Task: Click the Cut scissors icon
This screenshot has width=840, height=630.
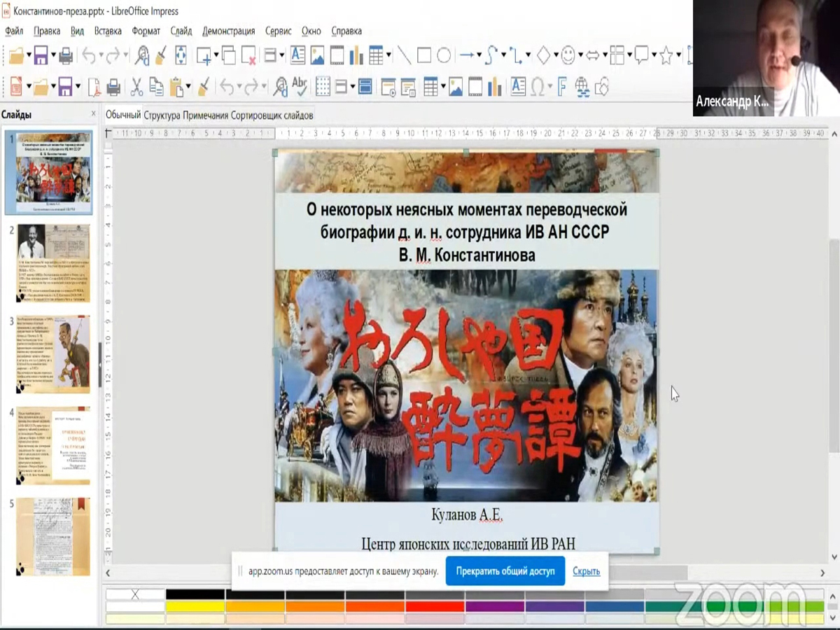Action: pyautogui.click(x=136, y=87)
